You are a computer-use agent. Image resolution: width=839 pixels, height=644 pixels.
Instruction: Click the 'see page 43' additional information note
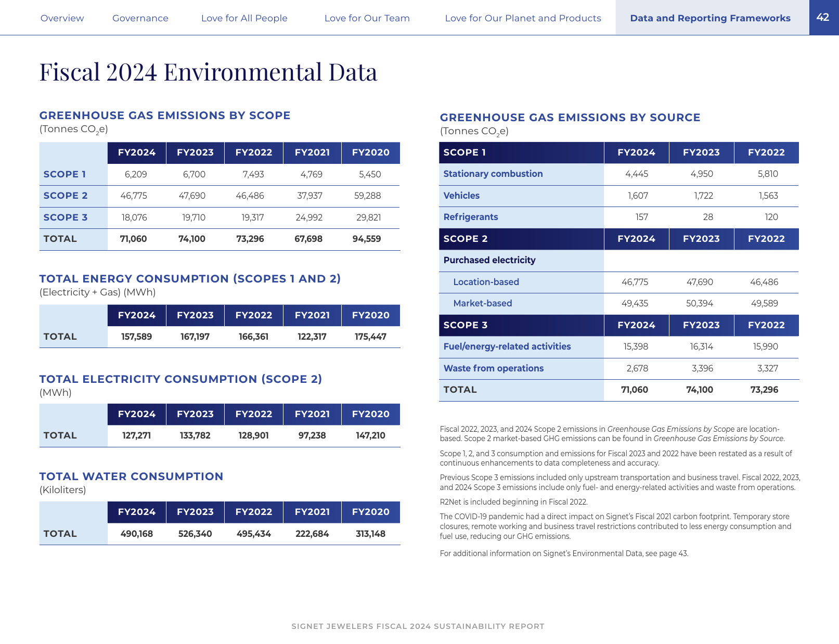[564, 553]
